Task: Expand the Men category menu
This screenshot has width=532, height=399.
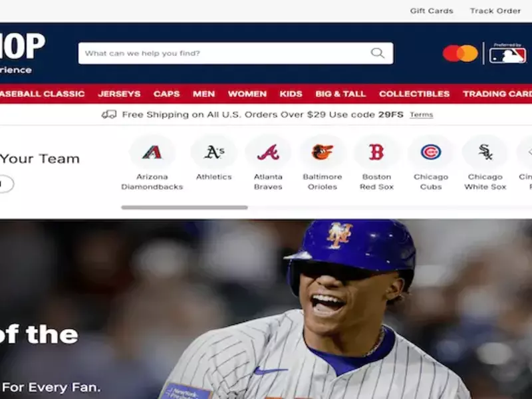Action: pyautogui.click(x=203, y=94)
